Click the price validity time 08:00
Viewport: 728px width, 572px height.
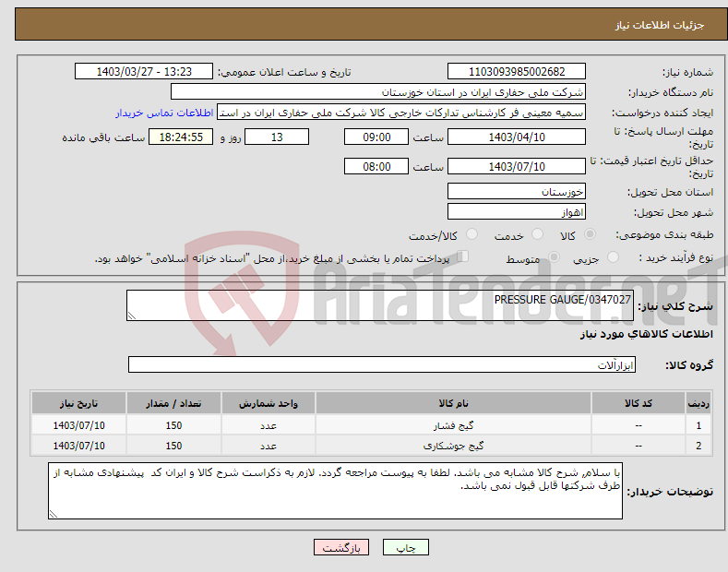pyautogui.click(x=376, y=166)
